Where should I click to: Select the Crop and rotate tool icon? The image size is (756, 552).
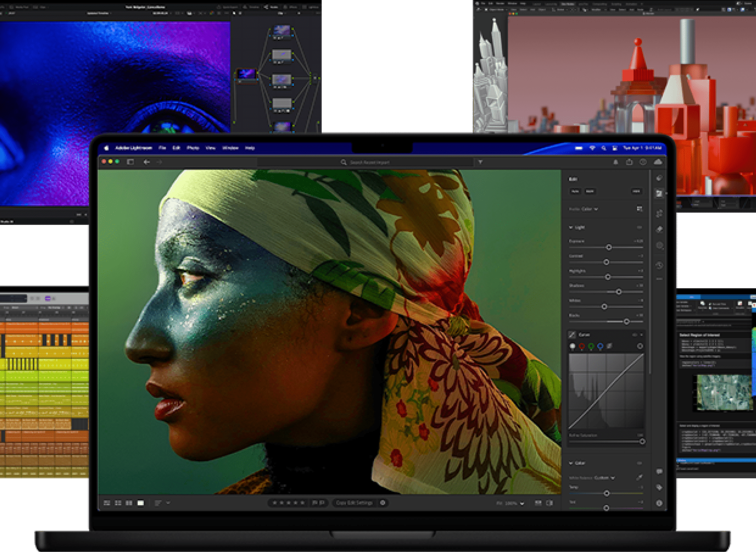(659, 214)
